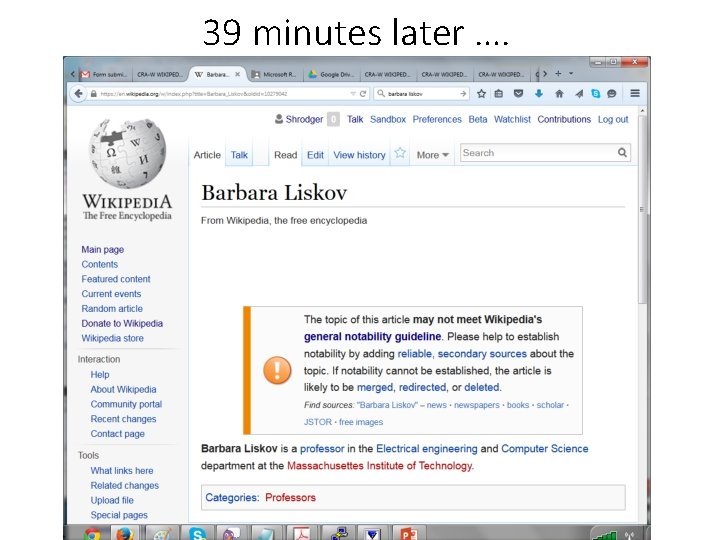Screen dimensions: 720x540
Task: Open the Sandbox link
Action: (388, 119)
